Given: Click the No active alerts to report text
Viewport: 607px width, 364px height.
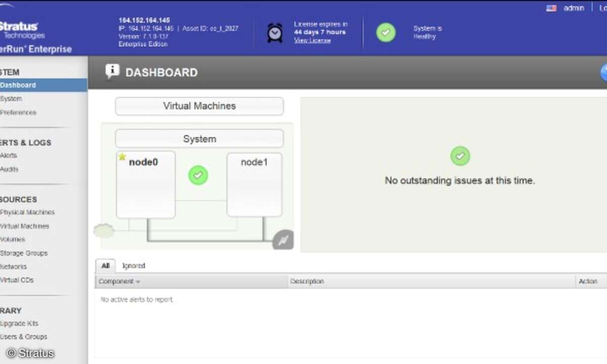Looking at the screenshot, I should (x=137, y=300).
